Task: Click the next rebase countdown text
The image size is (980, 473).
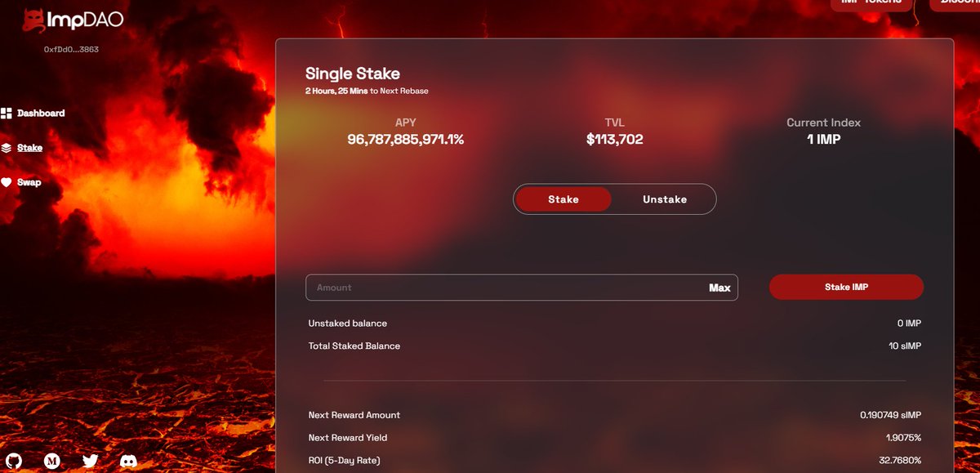Action: tap(367, 91)
